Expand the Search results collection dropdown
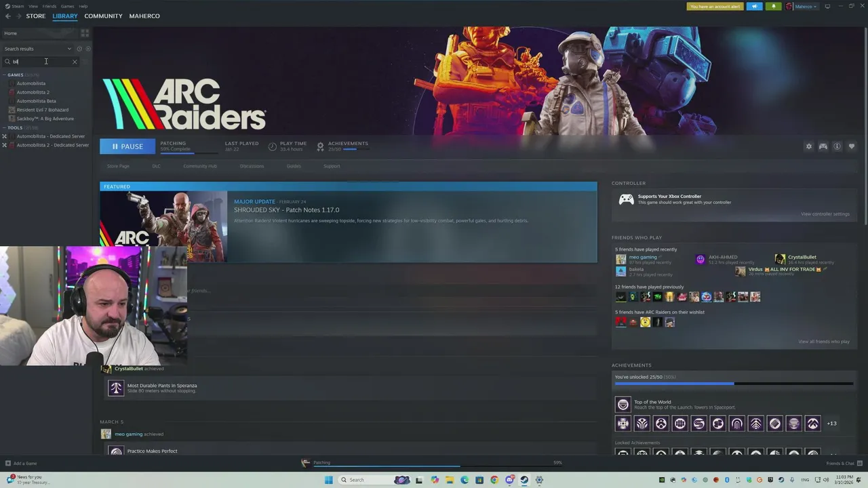 tap(37, 49)
